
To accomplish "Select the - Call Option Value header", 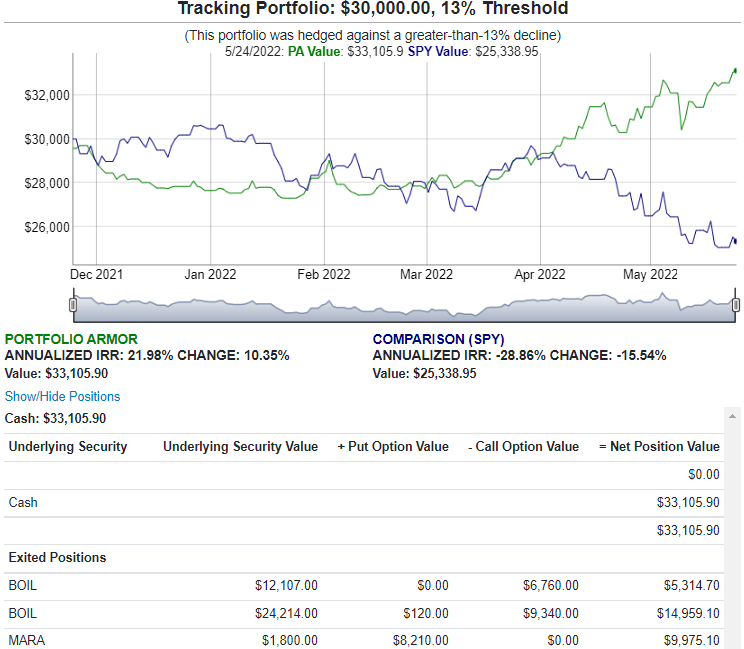I will 523,447.
